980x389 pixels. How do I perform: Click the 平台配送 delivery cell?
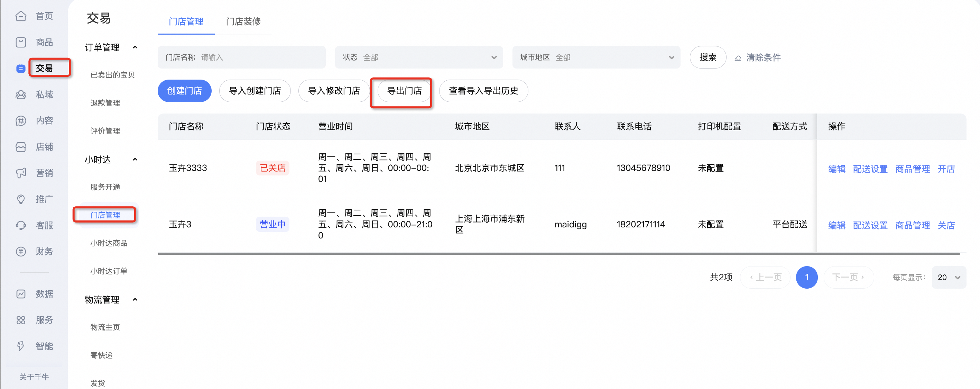790,225
